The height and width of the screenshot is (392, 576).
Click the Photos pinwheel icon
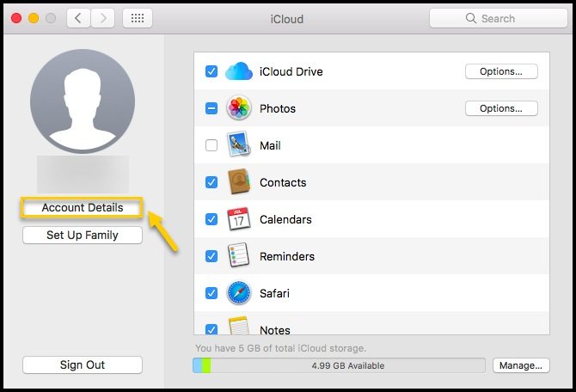tap(239, 108)
